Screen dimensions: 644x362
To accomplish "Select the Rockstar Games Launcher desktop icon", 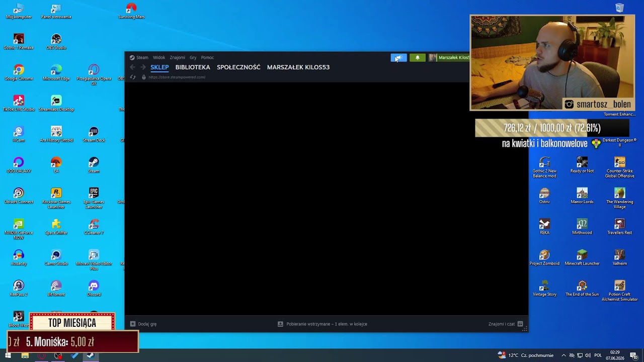I will (56, 199).
